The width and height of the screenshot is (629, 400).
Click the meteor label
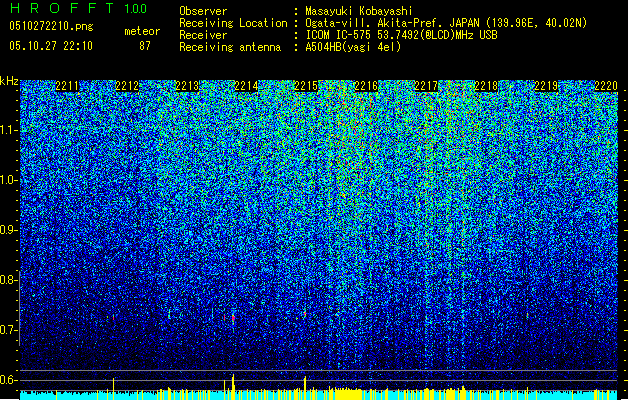142,31
